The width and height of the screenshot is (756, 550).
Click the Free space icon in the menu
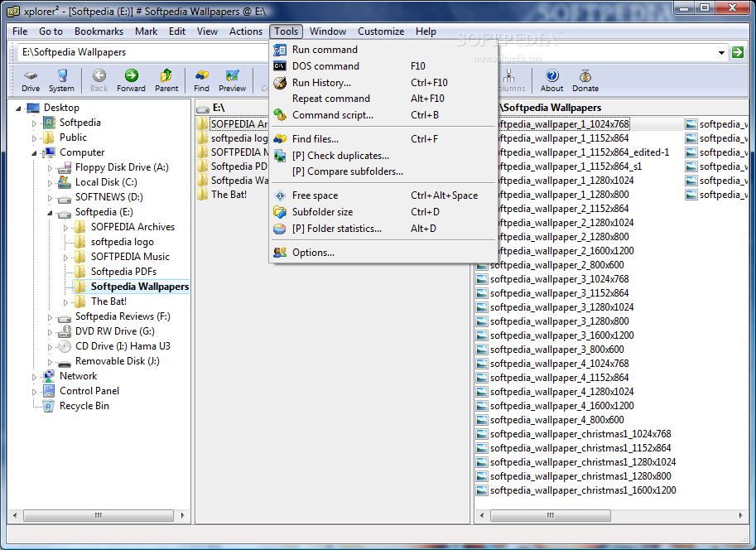click(x=280, y=195)
